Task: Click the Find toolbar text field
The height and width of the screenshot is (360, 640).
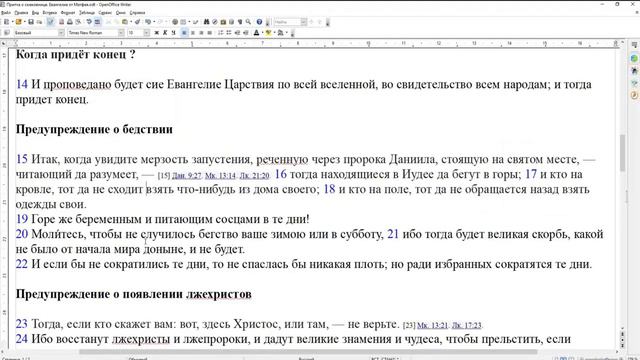Action: (288, 22)
